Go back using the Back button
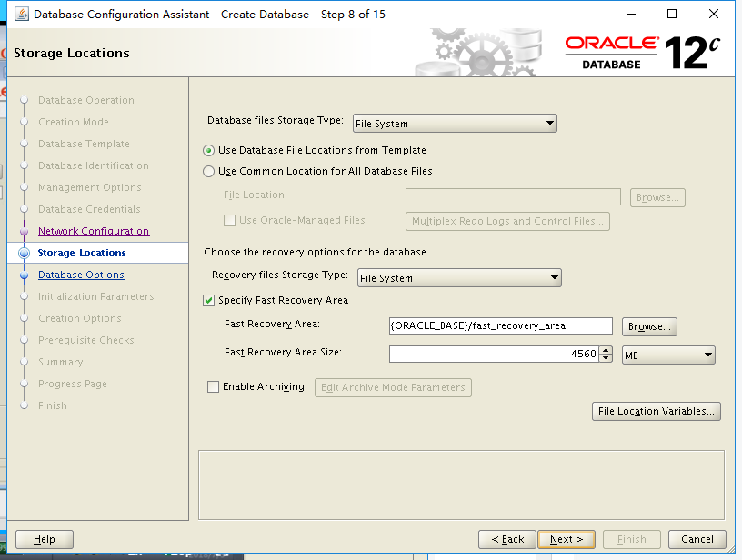This screenshot has height=560, width=742. point(506,538)
